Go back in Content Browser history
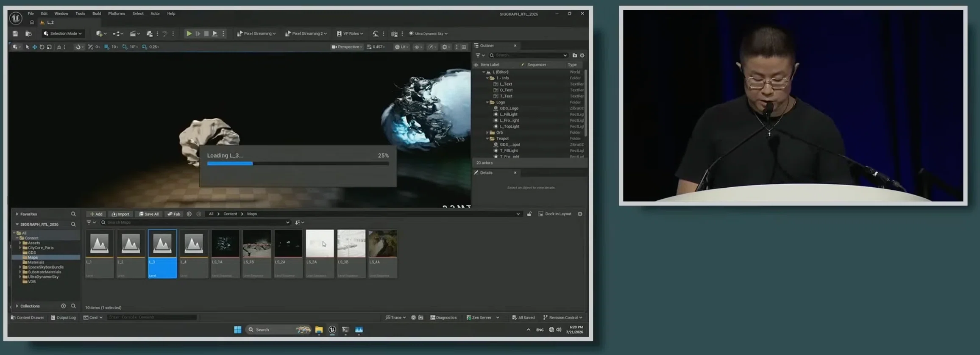The width and height of the screenshot is (980, 355). [x=189, y=214]
